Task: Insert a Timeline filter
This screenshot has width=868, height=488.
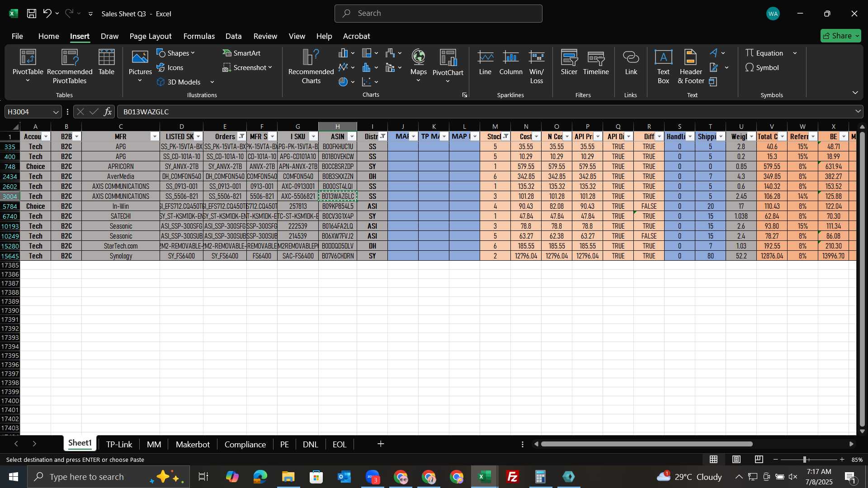Action: 596,62
